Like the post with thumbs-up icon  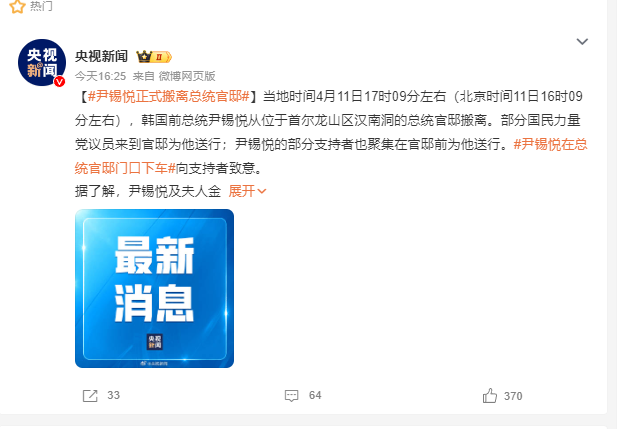tap(490, 396)
